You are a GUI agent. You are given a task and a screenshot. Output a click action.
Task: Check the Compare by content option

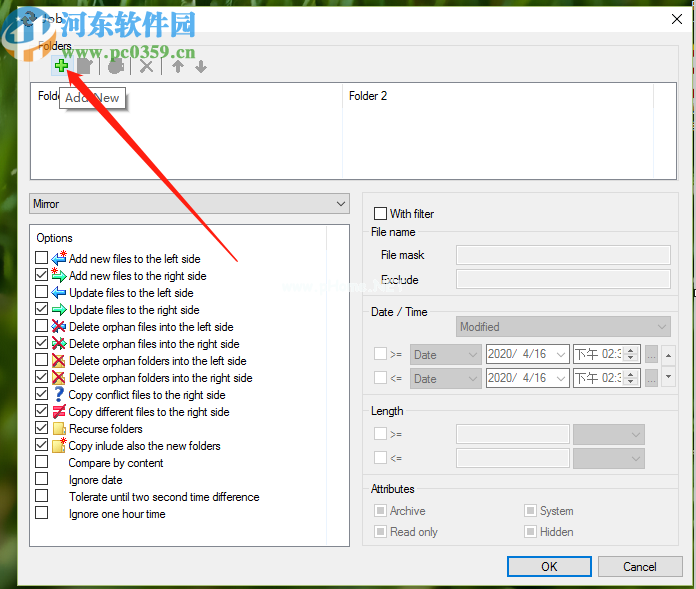pos(41,463)
